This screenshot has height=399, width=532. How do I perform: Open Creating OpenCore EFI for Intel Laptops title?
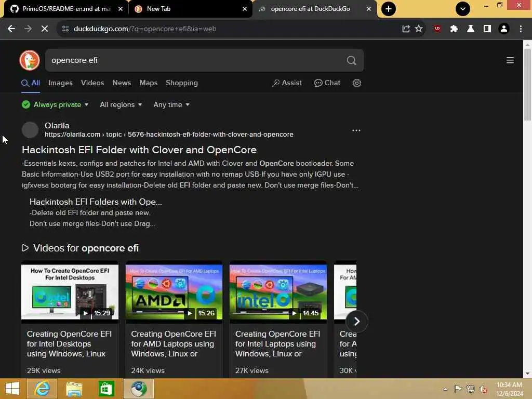tap(277, 344)
